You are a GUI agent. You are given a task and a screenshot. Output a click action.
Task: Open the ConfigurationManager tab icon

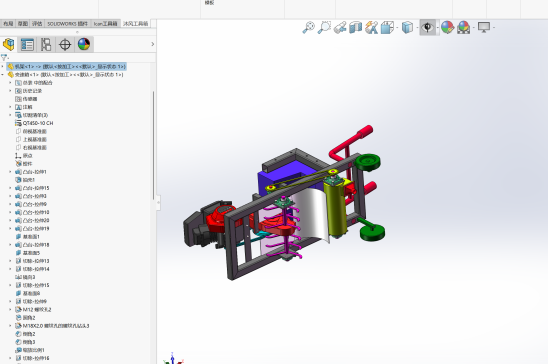pyautogui.click(x=46, y=44)
